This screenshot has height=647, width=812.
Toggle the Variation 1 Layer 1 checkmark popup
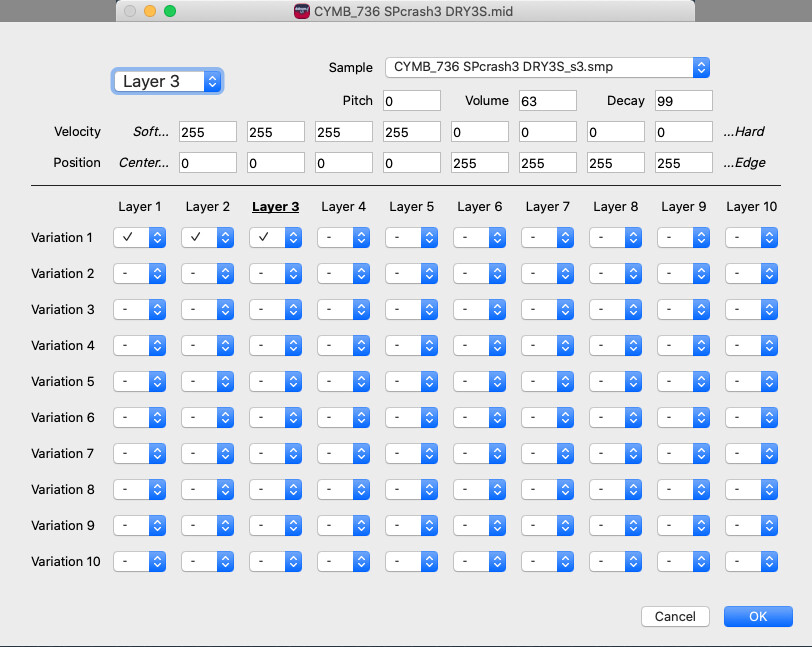140,237
